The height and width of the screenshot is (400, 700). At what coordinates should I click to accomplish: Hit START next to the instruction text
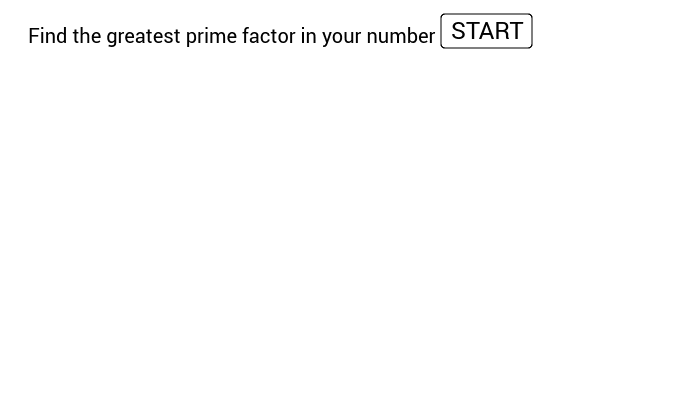pos(486,31)
